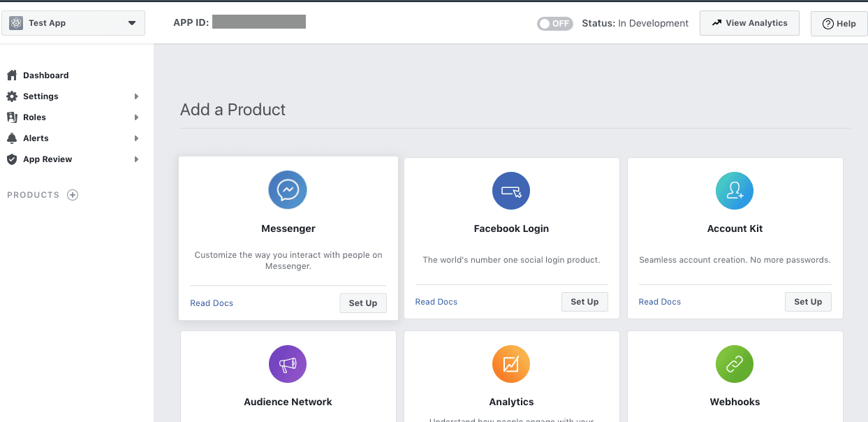The image size is (868, 422).
Task: Expand the Roles submenu arrow
Action: tap(136, 117)
